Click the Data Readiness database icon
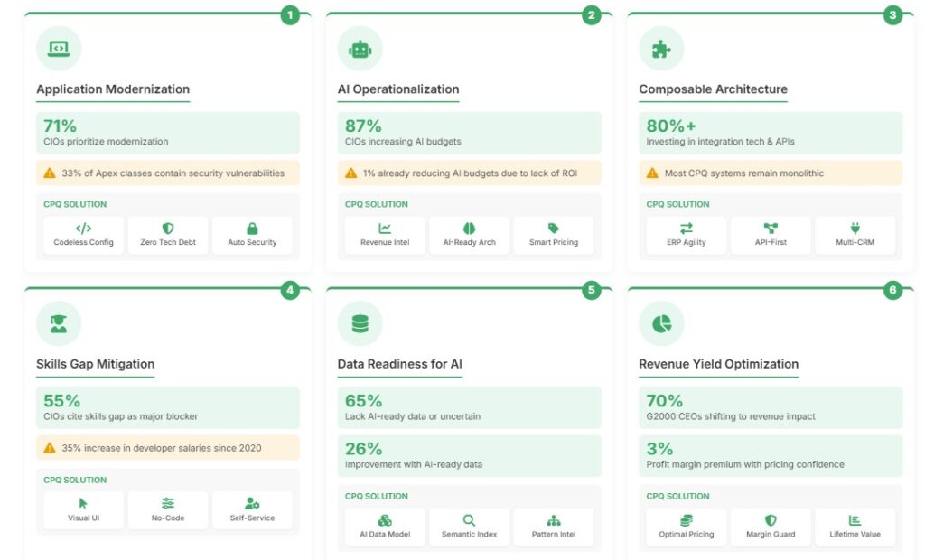 coord(360,323)
